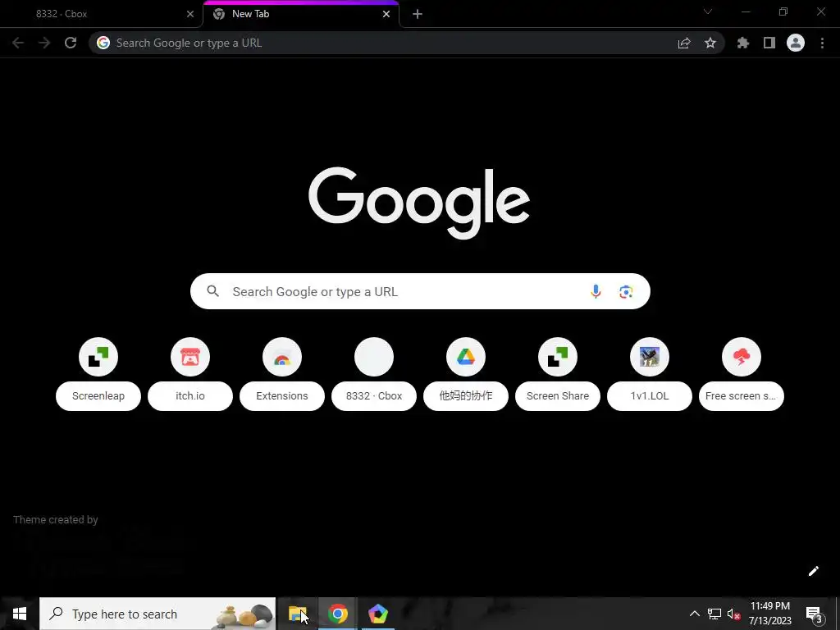Toggle the side panel icon
The height and width of the screenshot is (630, 840).
pyautogui.click(x=769, y=43)
